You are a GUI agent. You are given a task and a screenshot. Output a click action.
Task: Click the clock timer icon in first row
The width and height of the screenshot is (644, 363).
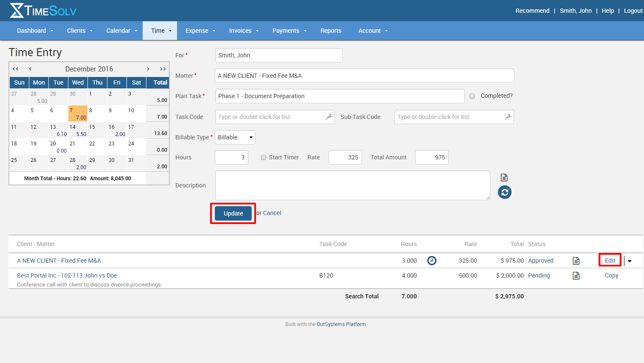tap(432, 261)
